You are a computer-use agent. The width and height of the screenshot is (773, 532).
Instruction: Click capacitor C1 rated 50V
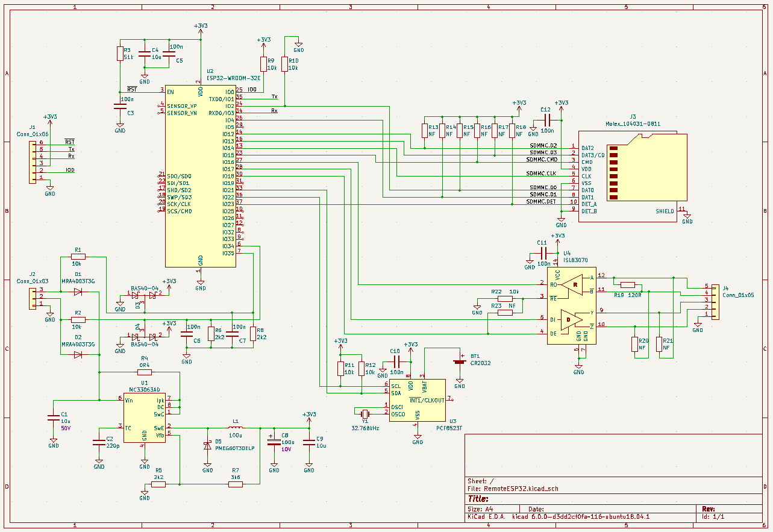coord(54,417)
